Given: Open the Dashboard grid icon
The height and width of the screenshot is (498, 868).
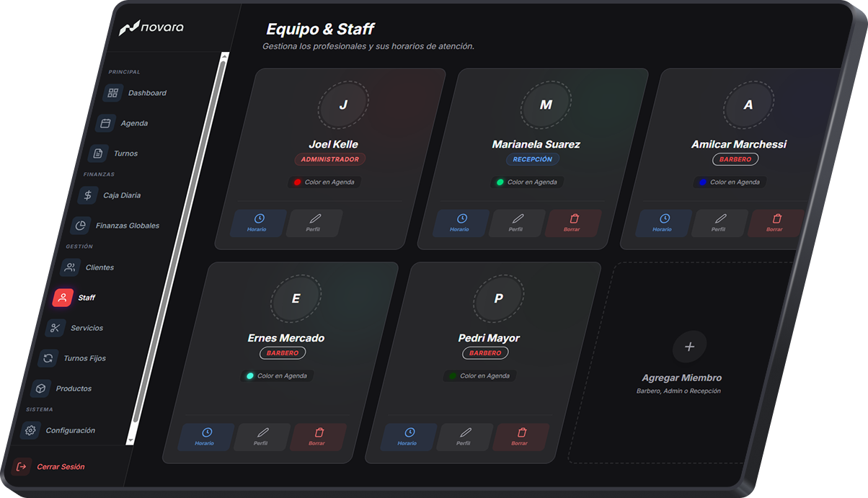Looking at the screenshot, I should (112, 93).
